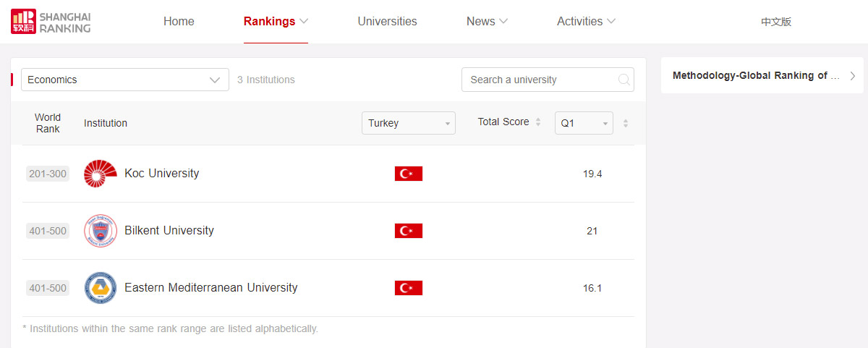Click the Koc University logo
This screenshot has height=348, width=868.
[100, 174]
